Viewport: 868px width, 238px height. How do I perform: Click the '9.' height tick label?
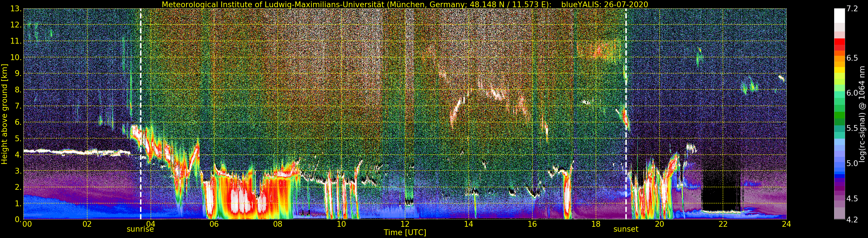[18, 73]
